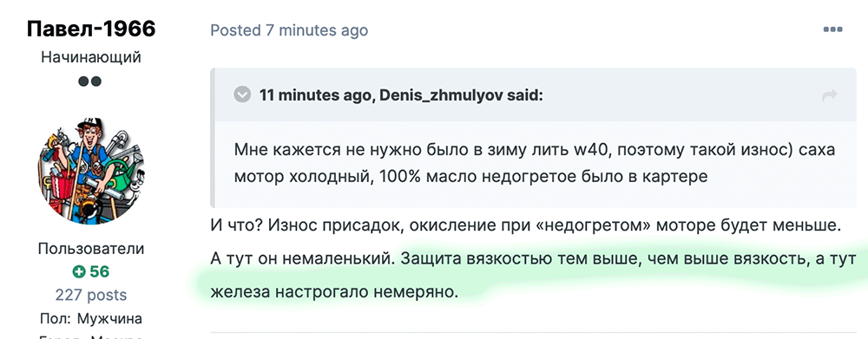Click highlighted line 'железа настрогало немеряно'
Image resolution: width=868 pixels, height=339 pixels.
tap(335, 291)
